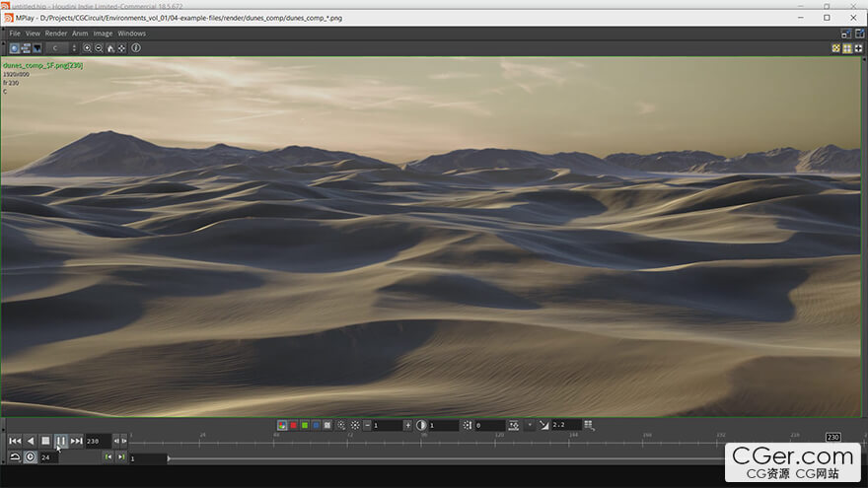
Task: Open the image info icon
Action: click(135, 47)
